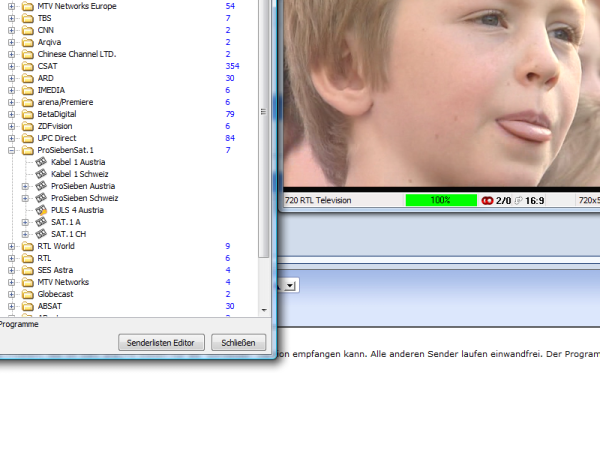Click the video preview of the boy

point(442,93)
